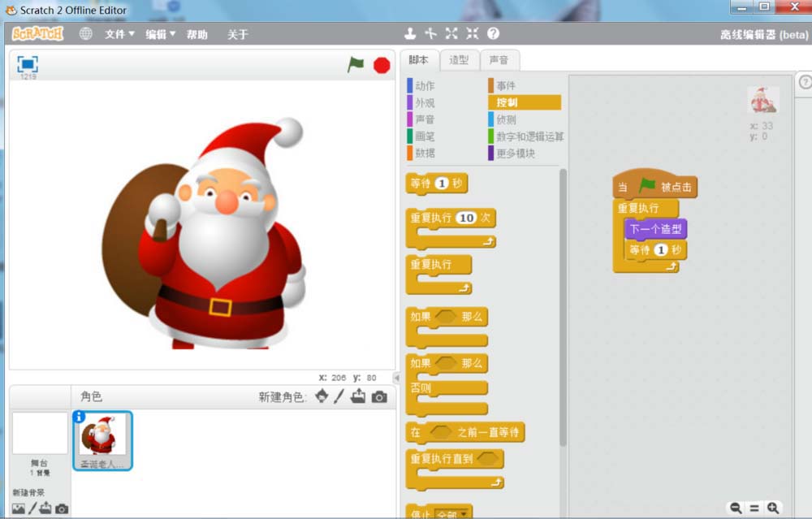
Task: Open the 停止 全部 block dropdown
Action: pyautogui.click(x=464, y=513)
